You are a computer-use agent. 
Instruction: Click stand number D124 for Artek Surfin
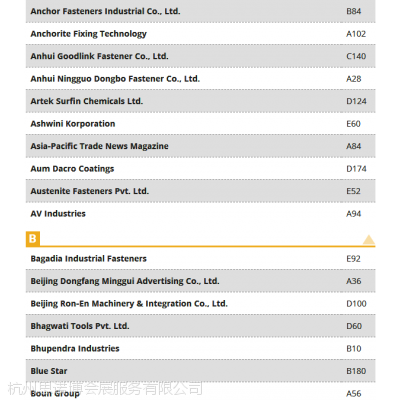click(x=356, y=101)
